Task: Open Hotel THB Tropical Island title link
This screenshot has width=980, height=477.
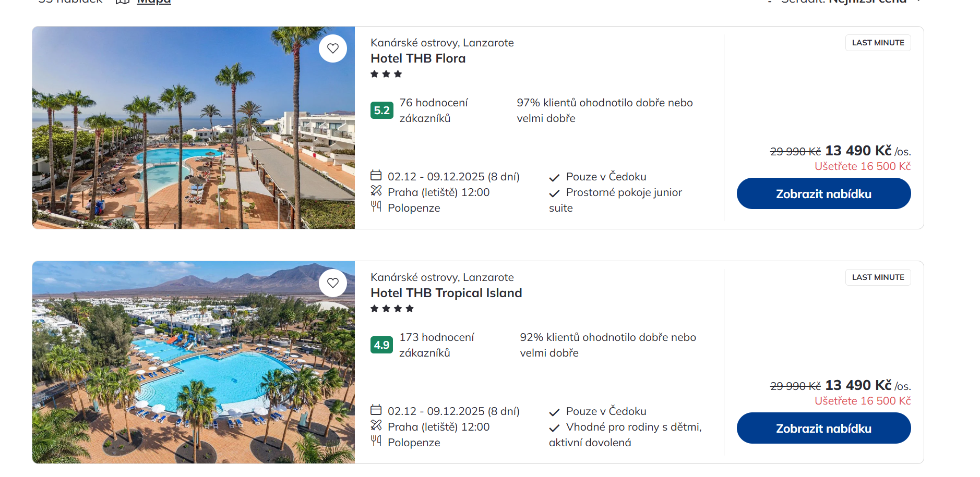Action: pos(446,293)
